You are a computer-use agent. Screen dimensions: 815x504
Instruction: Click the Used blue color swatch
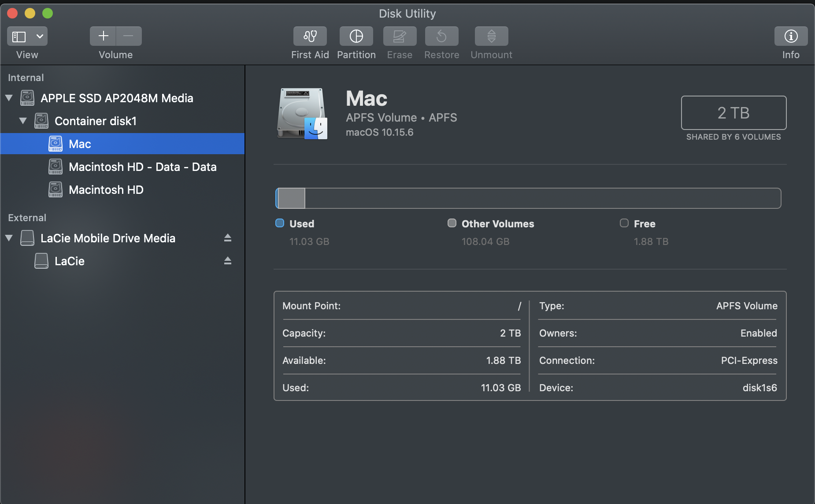click(x=280, y=223)
